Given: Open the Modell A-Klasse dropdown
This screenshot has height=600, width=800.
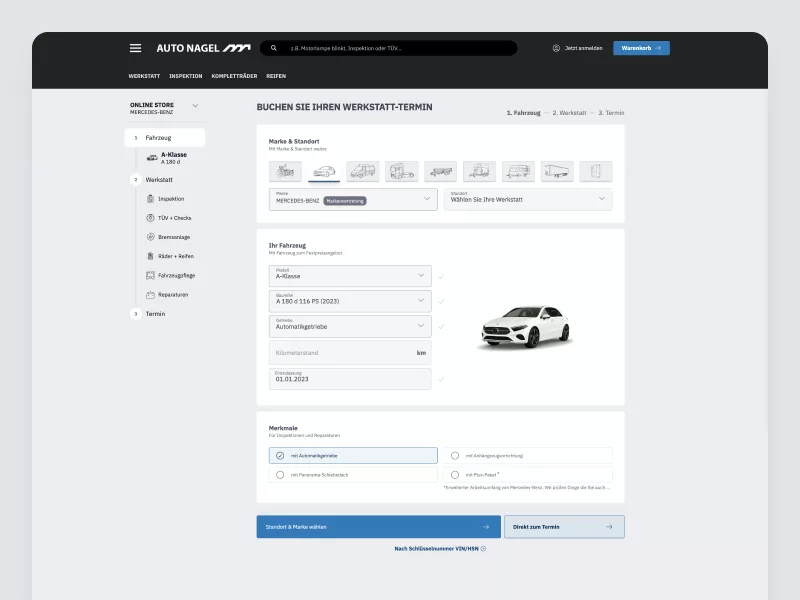Looking at the screenshot, I should coord(350,276).
